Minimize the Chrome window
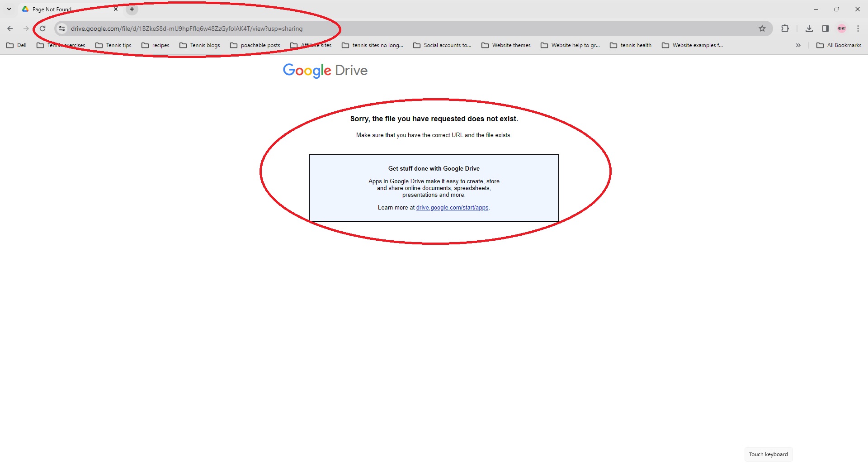This screenshot has height=467, width=868. 816,9
